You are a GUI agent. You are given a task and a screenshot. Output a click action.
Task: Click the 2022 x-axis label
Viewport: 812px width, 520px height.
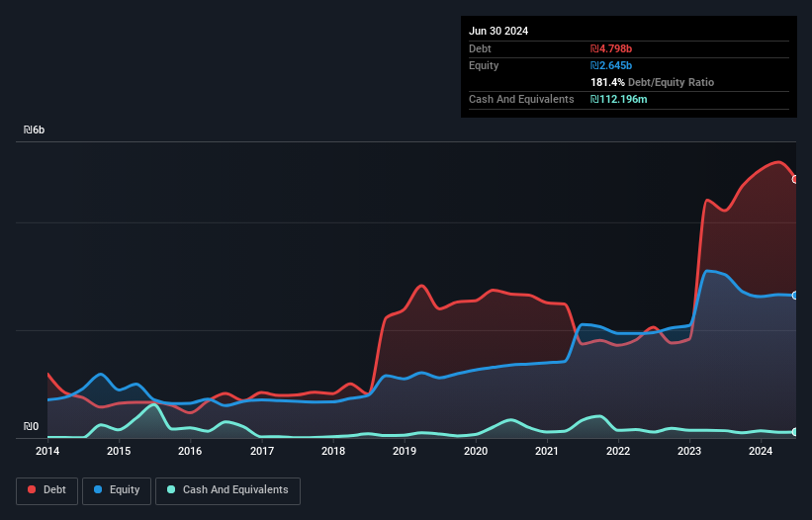(x=618, y=451)
